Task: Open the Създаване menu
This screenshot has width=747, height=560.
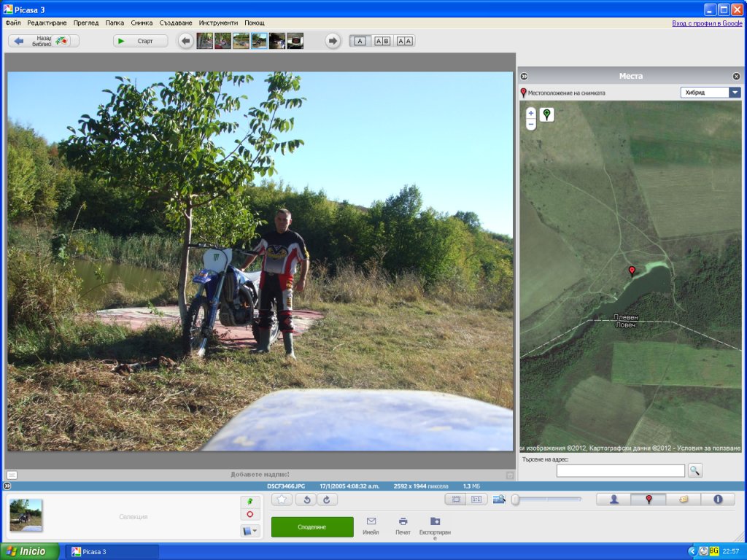Action: 175,23
